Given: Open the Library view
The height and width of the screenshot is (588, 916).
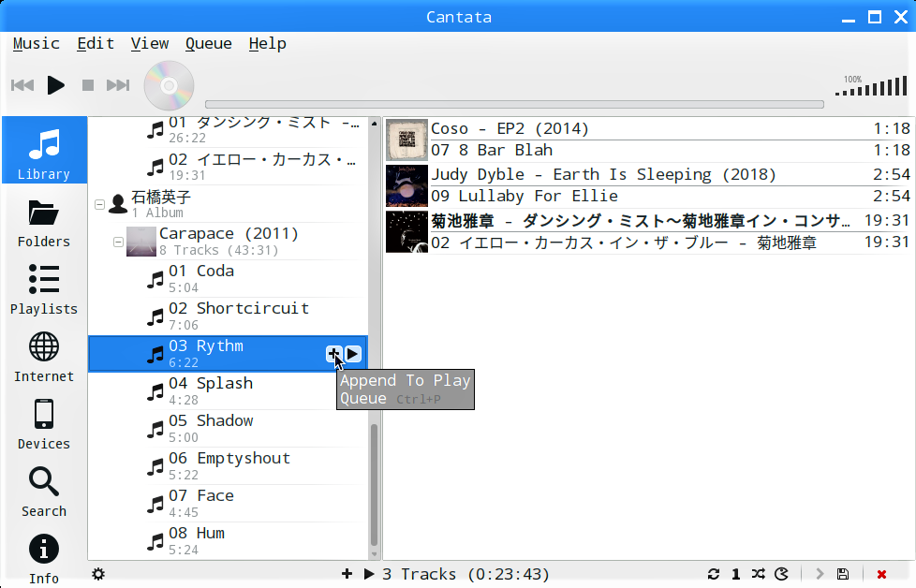Looking at the screenshot, I should [44, 150].
